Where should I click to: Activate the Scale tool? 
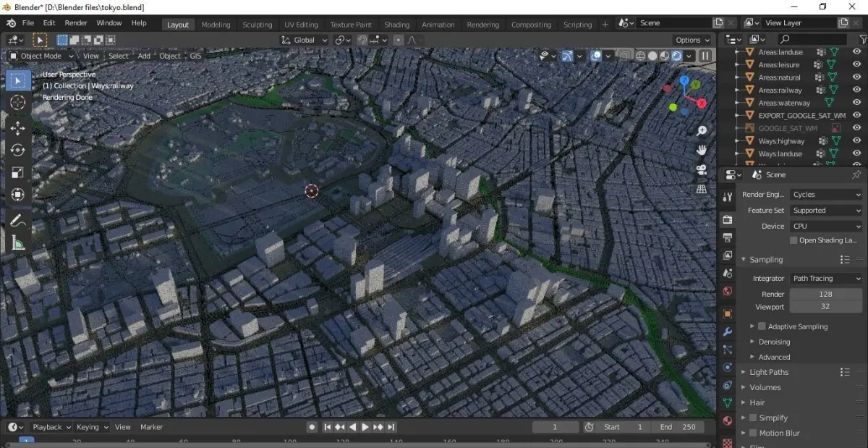click(18, 172)
